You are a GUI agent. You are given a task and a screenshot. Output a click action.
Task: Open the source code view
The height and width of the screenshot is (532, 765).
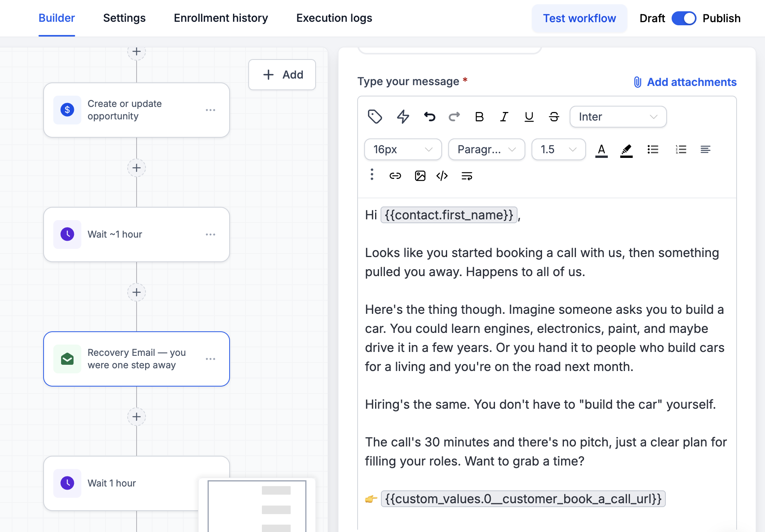point(442,176)
